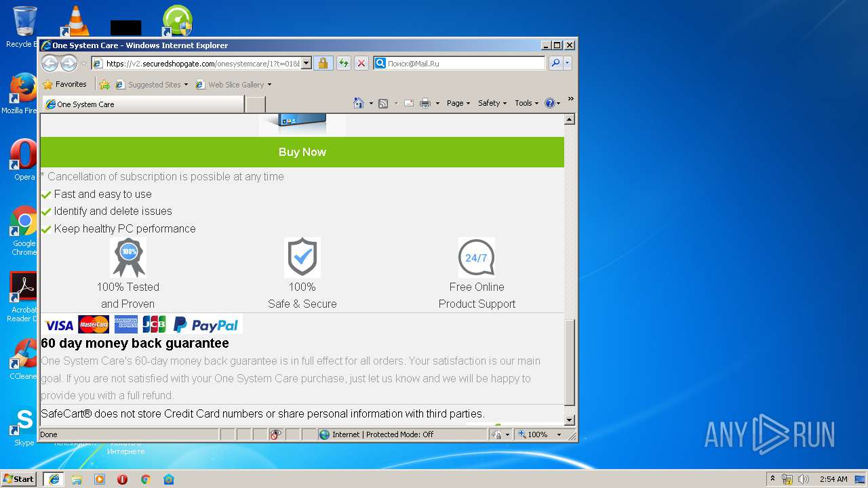Open the Suggested Sites link

(151, 85)
